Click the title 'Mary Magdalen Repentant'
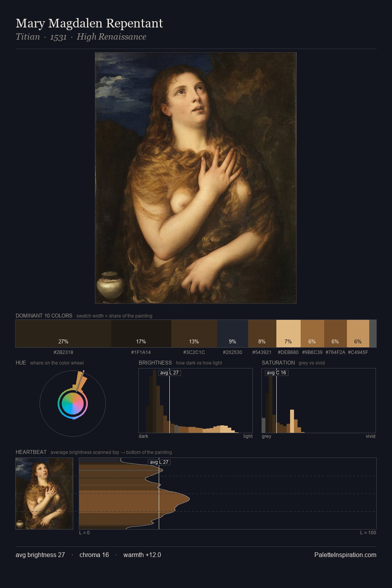This screenshot has width=392, height=588. tap(89, 24)
